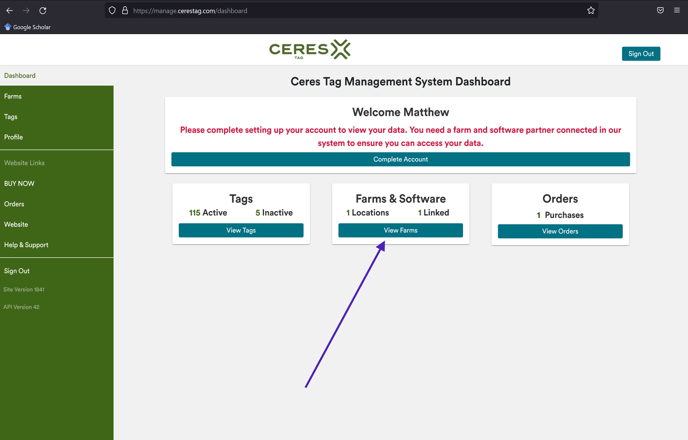Reload the page with refresh icon
Screen dimensions: 688x440
tap(43, 11)
